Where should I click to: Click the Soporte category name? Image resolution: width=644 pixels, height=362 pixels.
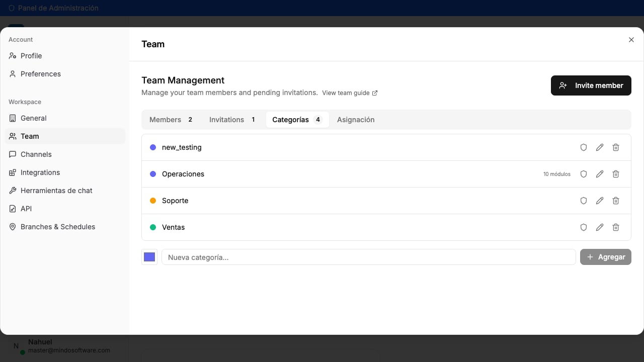click(x=175, y=201)
